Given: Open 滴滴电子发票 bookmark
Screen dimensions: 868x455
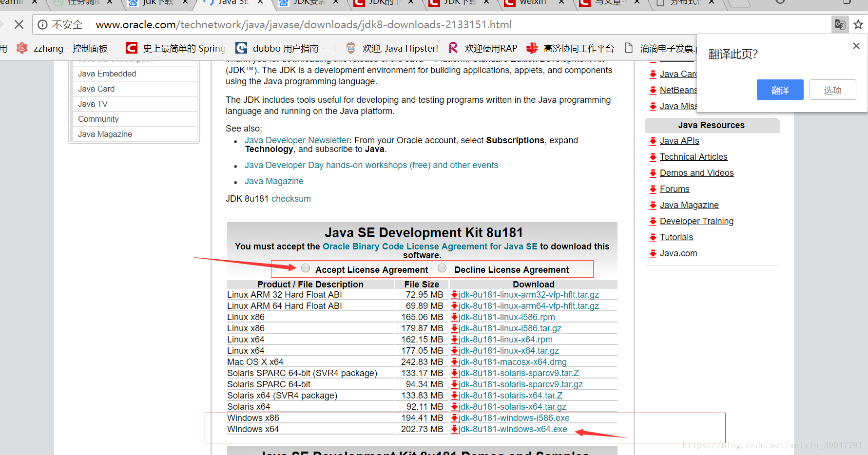Looking at the screenshot, I should pyautogui.click(x=661, y=48).
